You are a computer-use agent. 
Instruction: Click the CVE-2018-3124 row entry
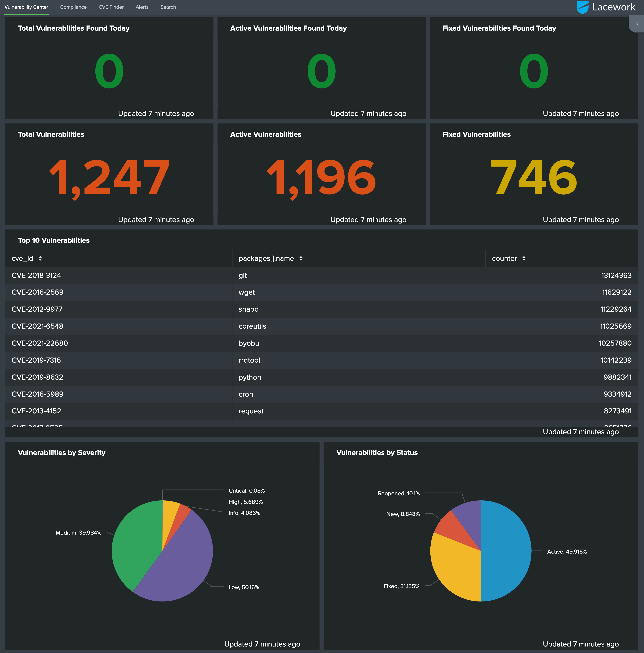click(x=37, y=275)
